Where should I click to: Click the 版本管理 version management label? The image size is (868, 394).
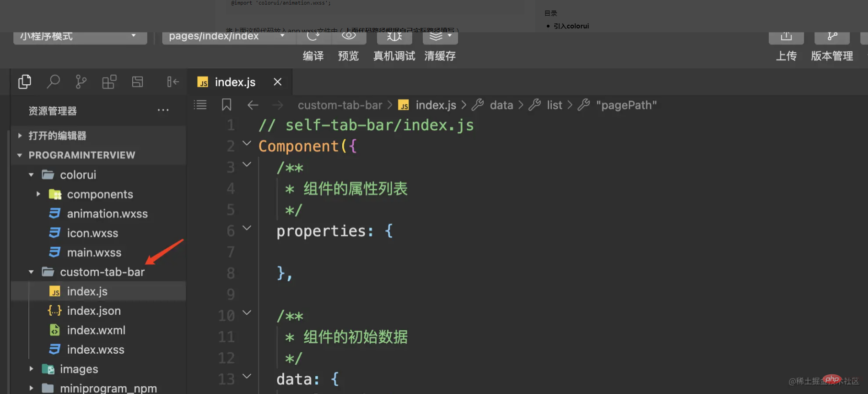pyautogui.click(x=832, y=56)
